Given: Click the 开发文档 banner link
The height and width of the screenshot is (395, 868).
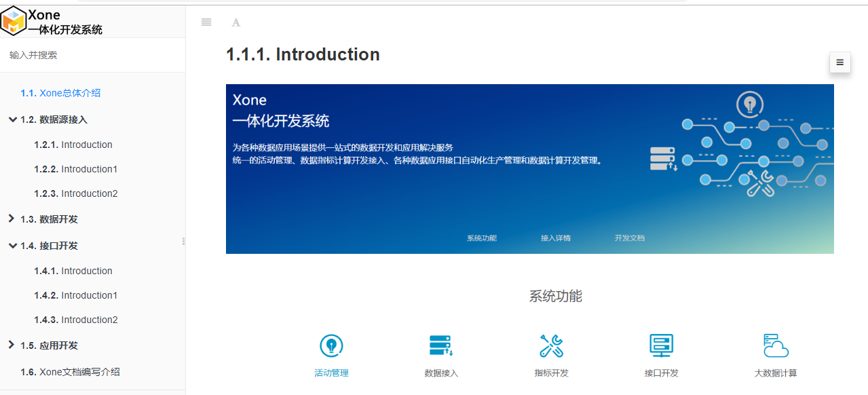Looking at the screenshot, I should (x=630, y=238).
